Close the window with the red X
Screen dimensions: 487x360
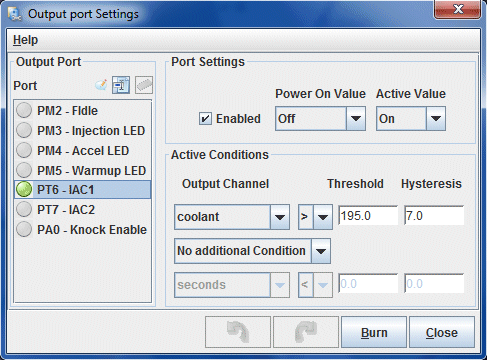(x=458, y=9)
